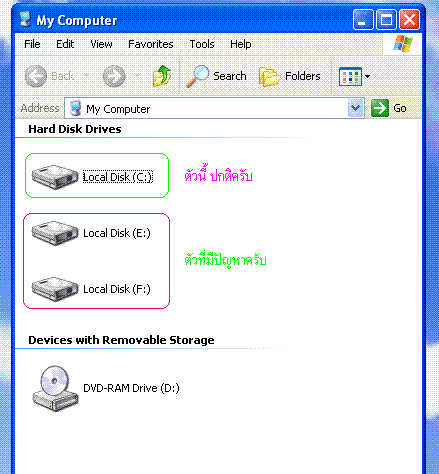Screen dimensions: 439x474
Task: Click the Windows flag logo
Action: pyautogui.click(x=403, y=44)
